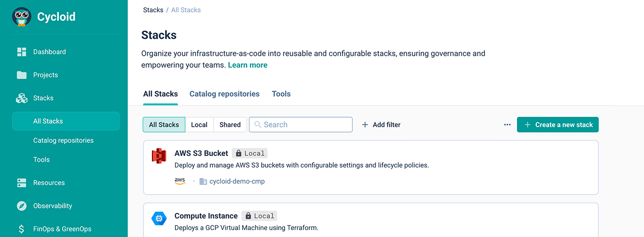Click the Stacks cubes icon
Viewport: 644px width, 237px height.
coord(22,98)
